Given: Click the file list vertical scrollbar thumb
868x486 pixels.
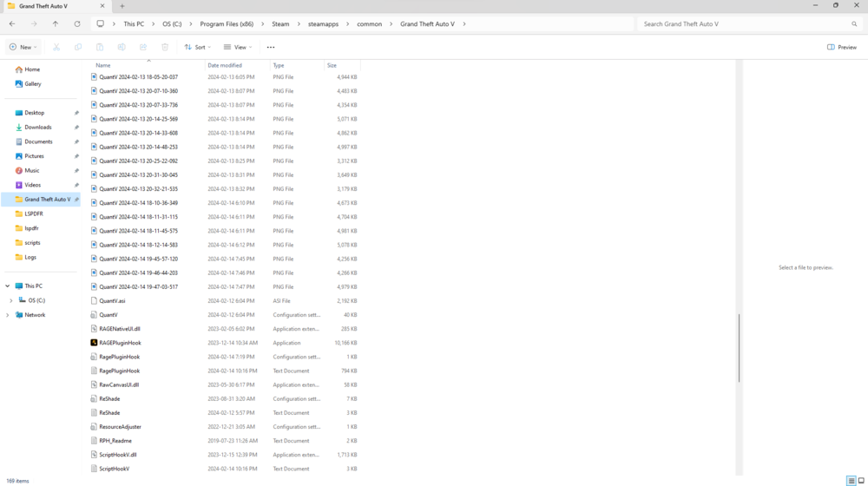Looking at the screenshot, I should pyautogui.click(x=739, y=348).
